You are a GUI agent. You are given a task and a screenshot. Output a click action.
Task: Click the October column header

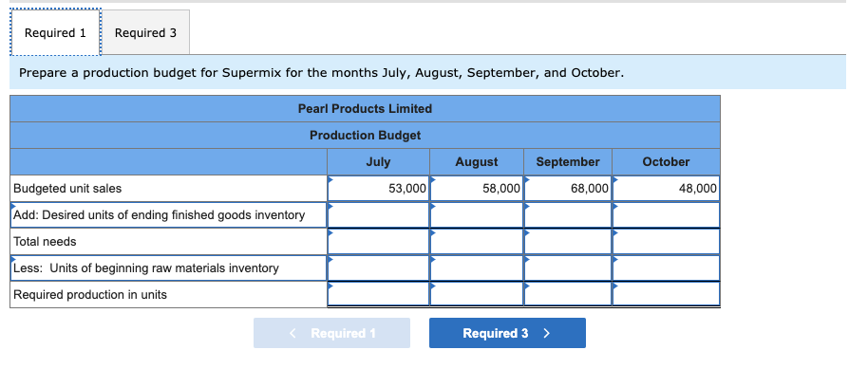(x=666, y=162)
